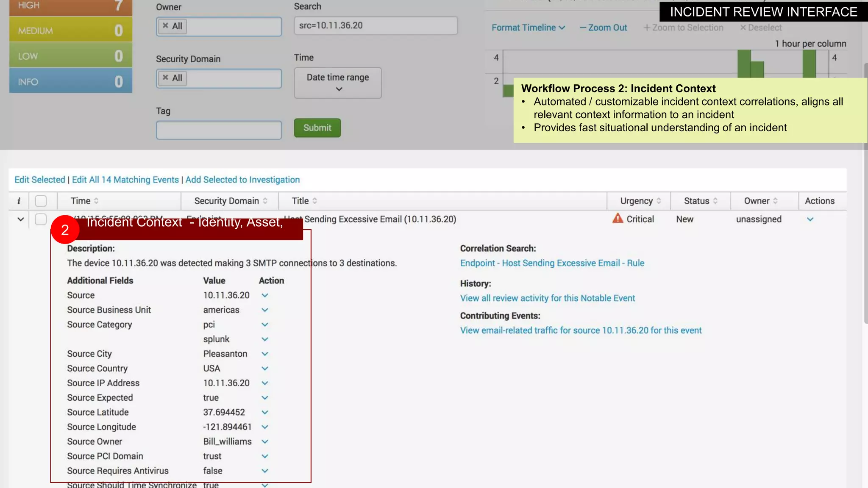Viewport: 868px width, 488px height.
Task: Open Endpoint - Host Sending Excessive Email - Rule link
Action: (x=552, y=263)
